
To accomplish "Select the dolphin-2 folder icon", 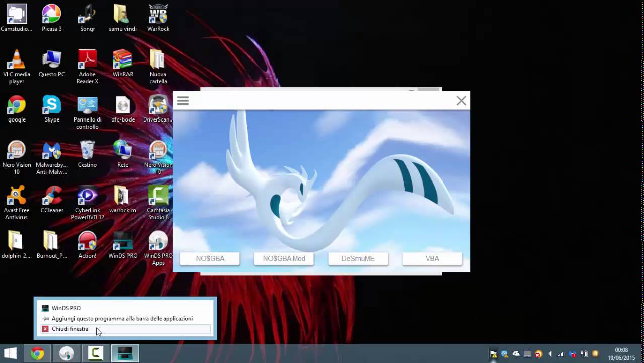I will click(x=17, y=245).
